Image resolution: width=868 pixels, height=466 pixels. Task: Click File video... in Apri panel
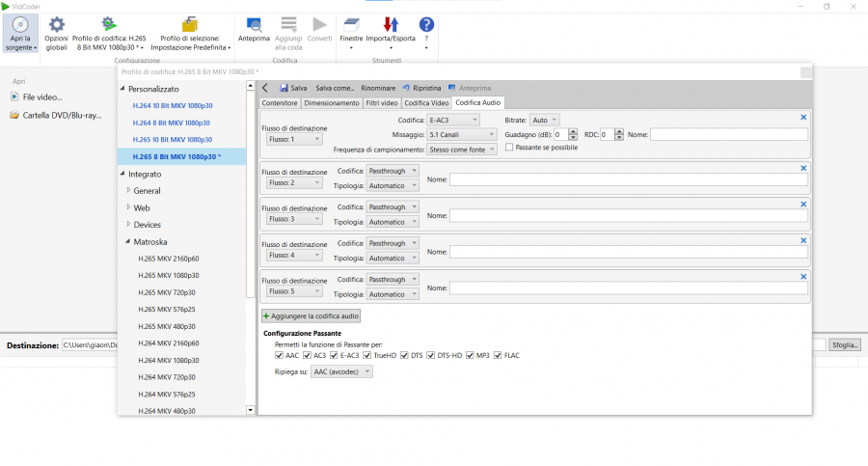pos(37,97)
